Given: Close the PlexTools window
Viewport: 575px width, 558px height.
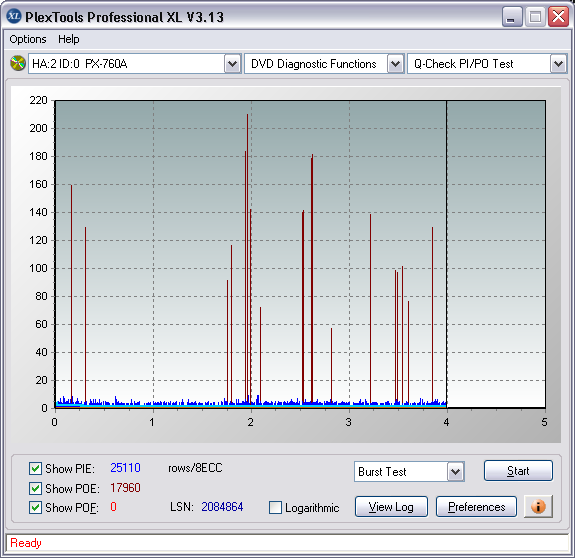Looking at the screenshot, I should coord(558,16).
